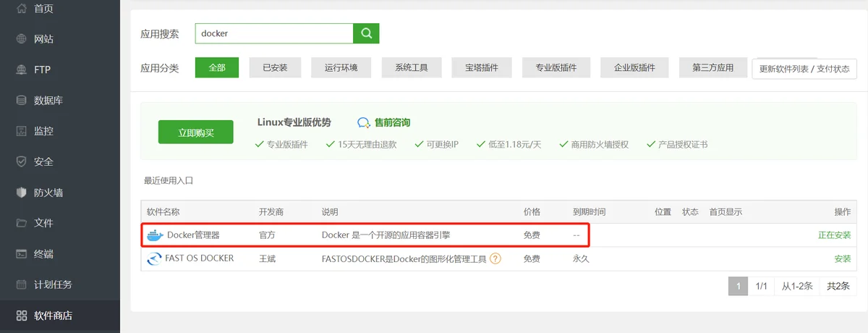This screenshot has width=868, height=333.
Task: Open 网站 from the sidebar
Action: [x=43, y=39]
